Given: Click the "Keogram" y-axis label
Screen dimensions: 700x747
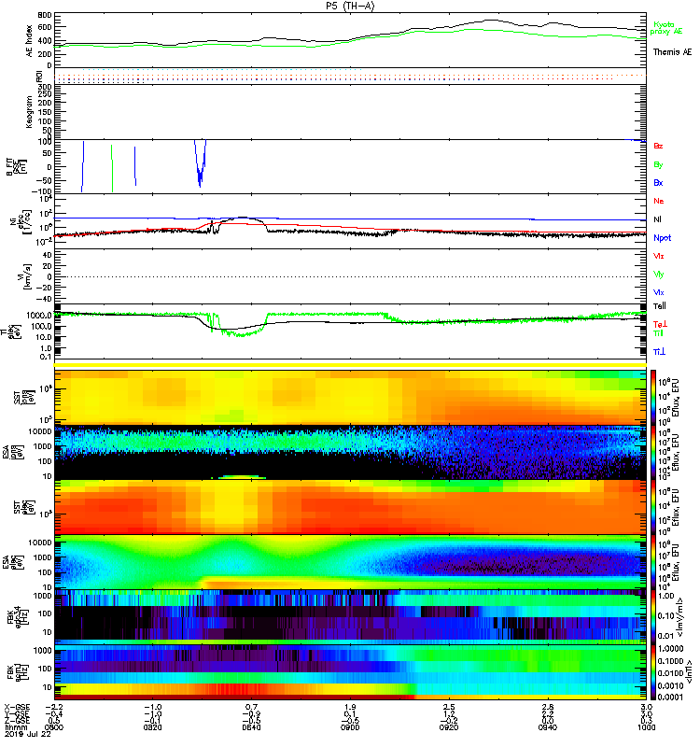Looking at the screenshot, I should tap(29, 111).
